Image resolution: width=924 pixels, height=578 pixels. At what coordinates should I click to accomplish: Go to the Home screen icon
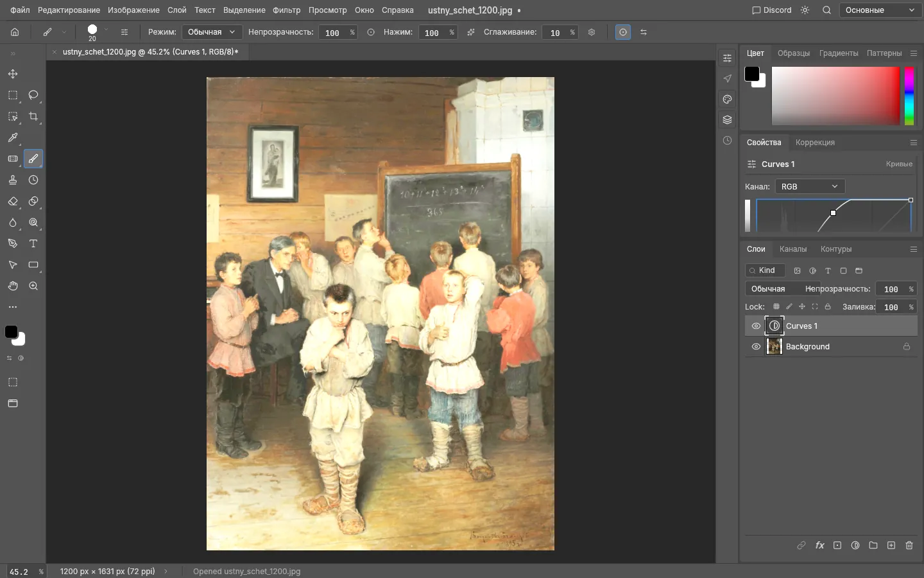coord(15,32)
